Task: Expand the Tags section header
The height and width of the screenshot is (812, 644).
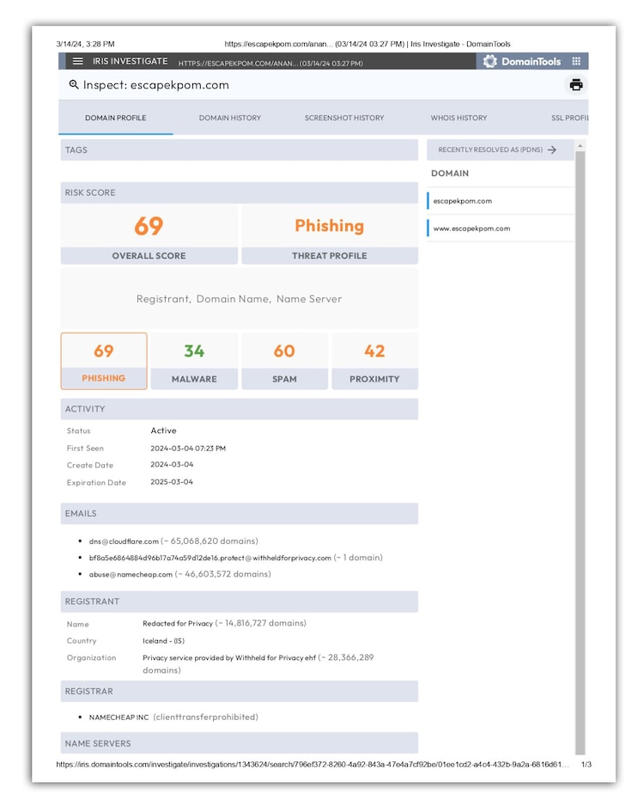Action: (x=239, y=150)
